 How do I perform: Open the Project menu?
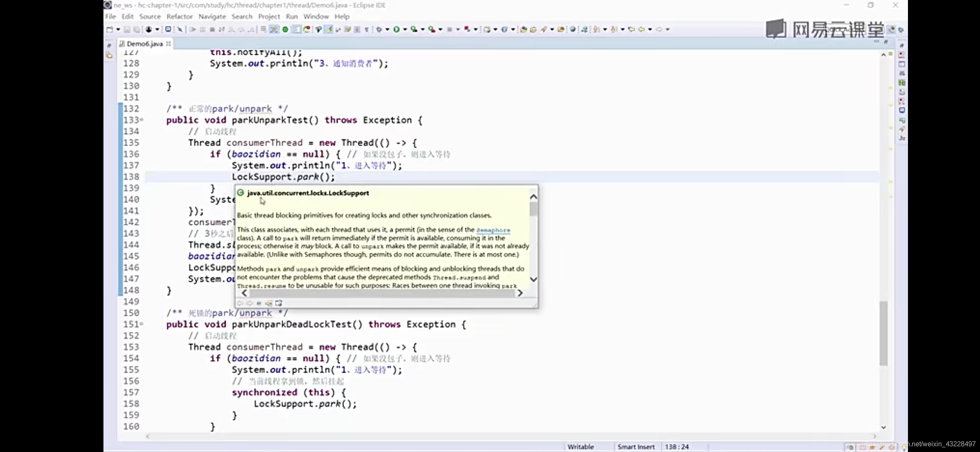coord(269,16)
